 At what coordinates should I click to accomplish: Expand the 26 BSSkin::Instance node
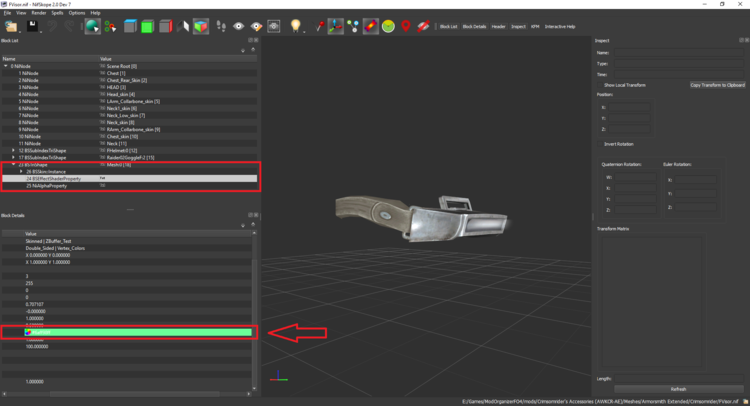(21, 171)
